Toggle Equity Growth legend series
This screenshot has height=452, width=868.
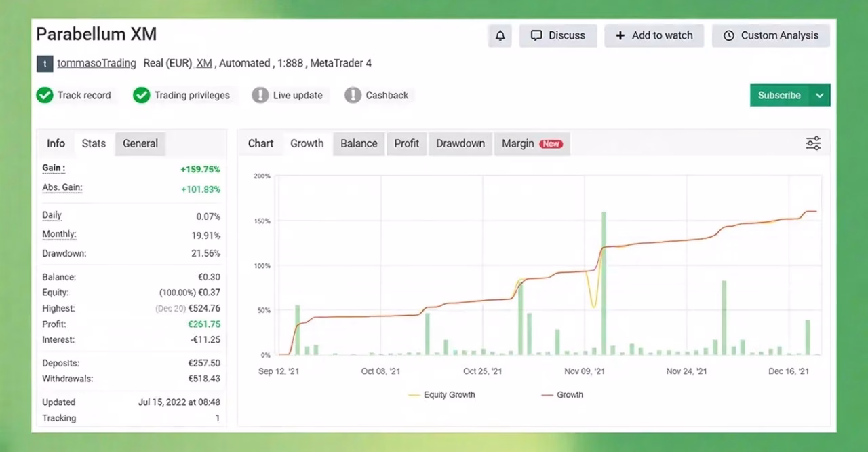coord(441,394)
